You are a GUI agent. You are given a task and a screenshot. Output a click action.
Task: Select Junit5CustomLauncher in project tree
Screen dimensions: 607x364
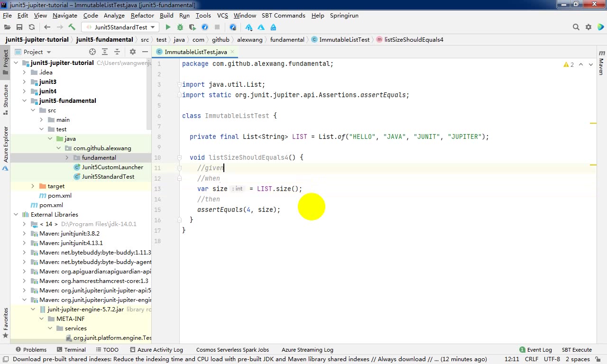point(112,167)
